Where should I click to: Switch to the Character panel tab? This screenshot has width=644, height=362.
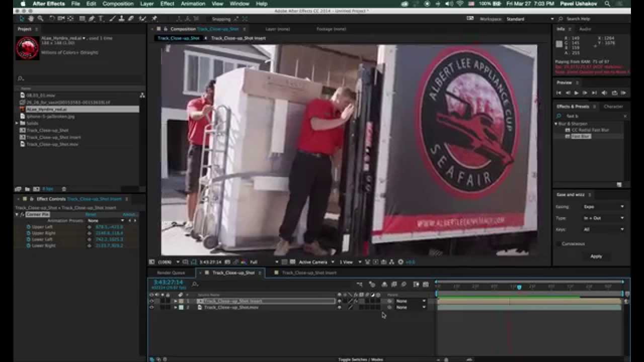point(613,107)
